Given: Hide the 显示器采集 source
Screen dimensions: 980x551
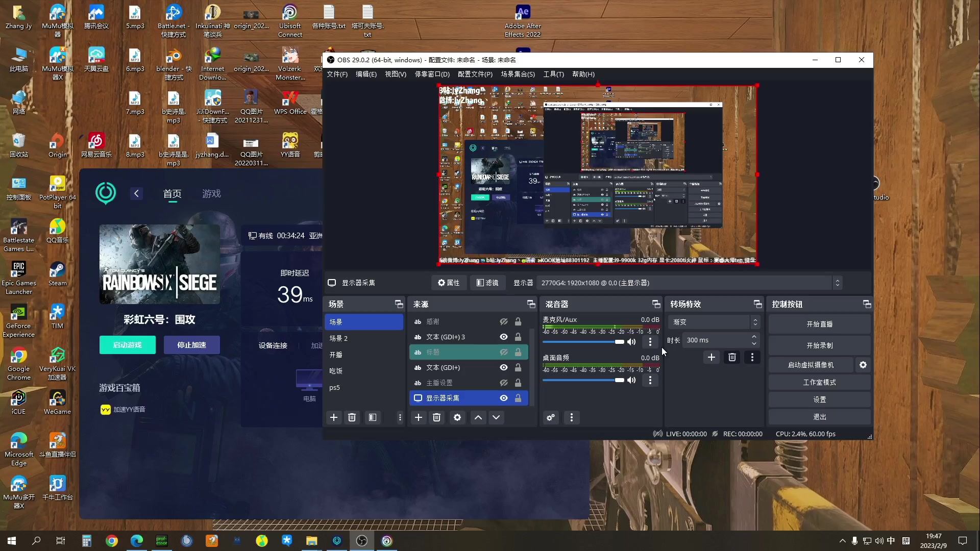Looking at the screenshot, I should pyautogui.click(x=504, y=398).
